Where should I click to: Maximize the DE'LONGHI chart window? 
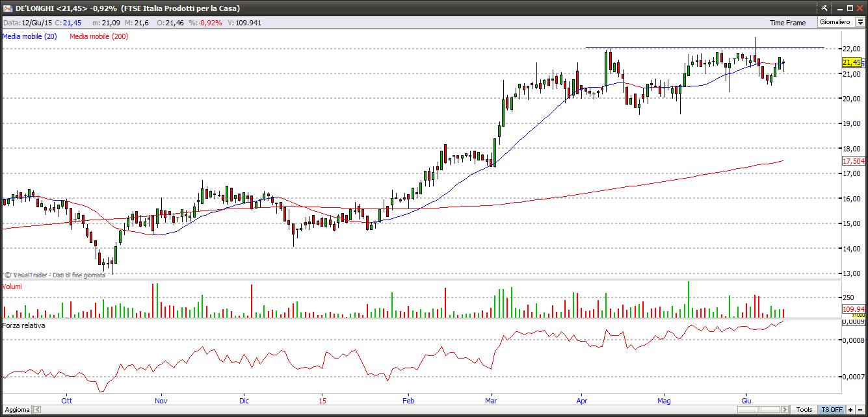[848, 8]
